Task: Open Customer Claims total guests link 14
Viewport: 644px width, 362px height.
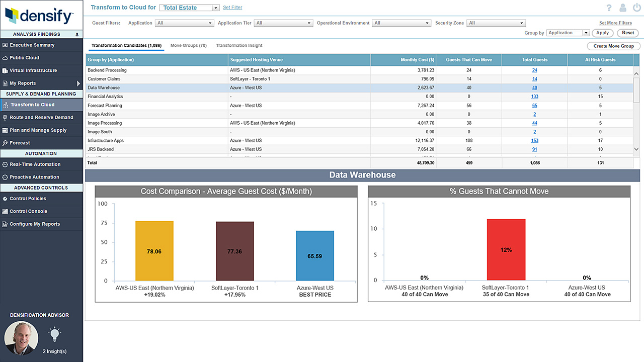Action: (534, 79)
